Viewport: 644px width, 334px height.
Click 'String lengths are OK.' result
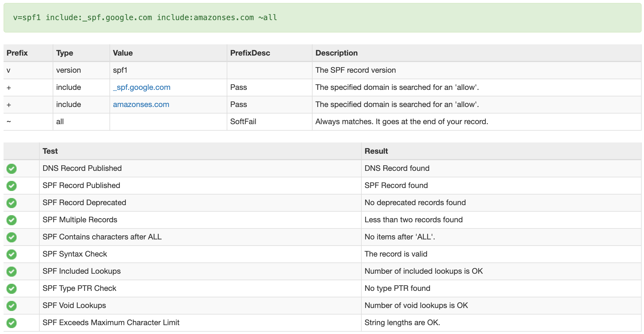pyautogui.click(x=402, y=323)
